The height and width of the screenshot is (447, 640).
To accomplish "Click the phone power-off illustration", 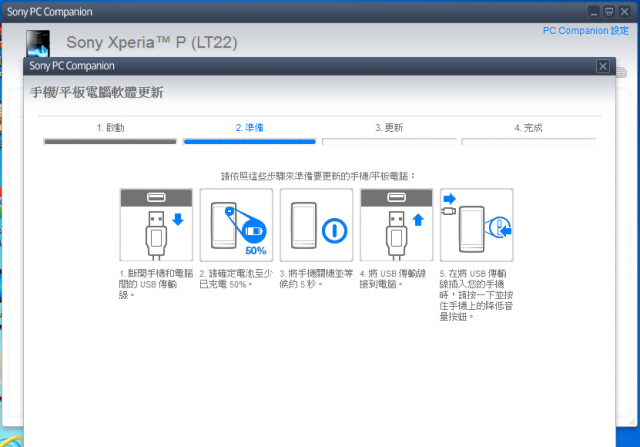I will coord(316,225).
